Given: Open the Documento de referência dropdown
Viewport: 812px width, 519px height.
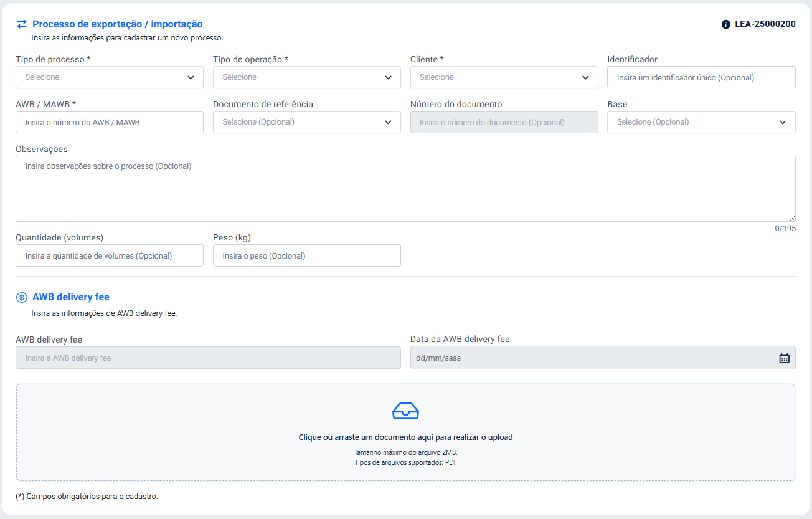Looking at the screenshot, I should (307, 122).
